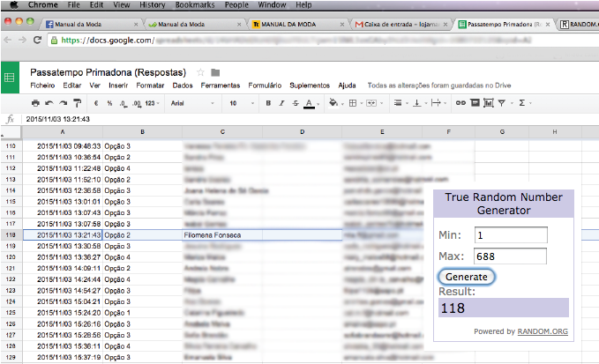Click the print icon in toolbar

tap(35, 103)
